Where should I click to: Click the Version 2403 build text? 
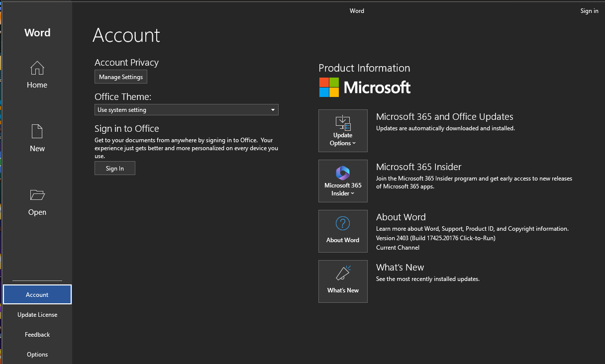tap(436, 238)
